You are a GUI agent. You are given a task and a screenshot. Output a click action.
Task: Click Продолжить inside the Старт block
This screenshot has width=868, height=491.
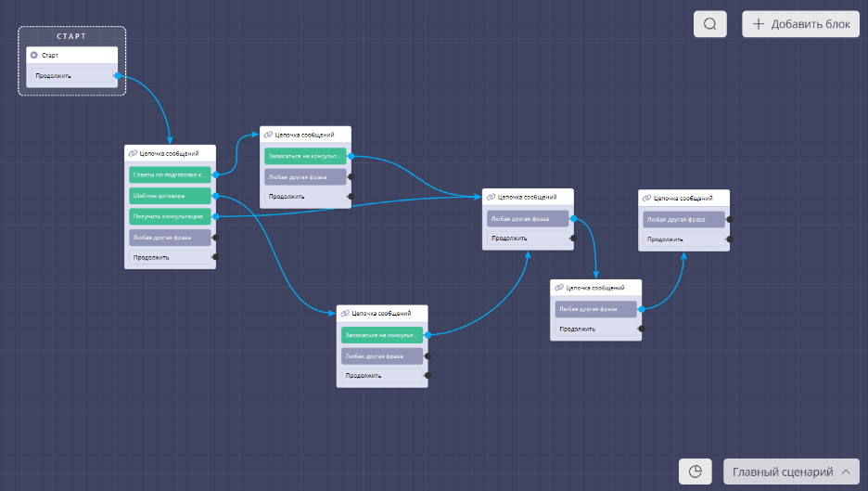coord(71,76)
